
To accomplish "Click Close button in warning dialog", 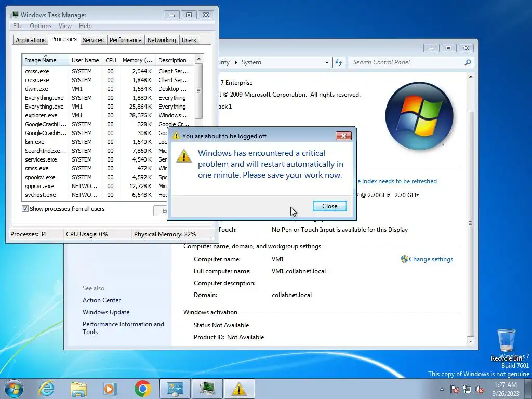I will pyautogui.click(x=330, y=206).
